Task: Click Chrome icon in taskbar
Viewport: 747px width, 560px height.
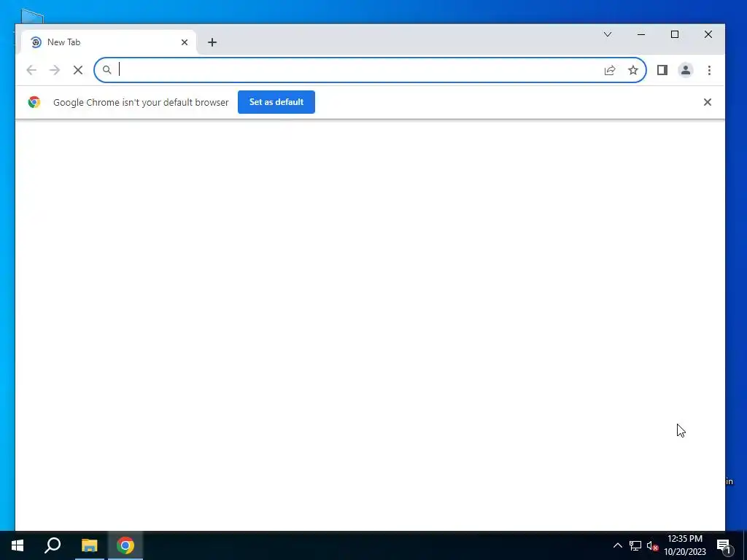Action: pos(125,545)
